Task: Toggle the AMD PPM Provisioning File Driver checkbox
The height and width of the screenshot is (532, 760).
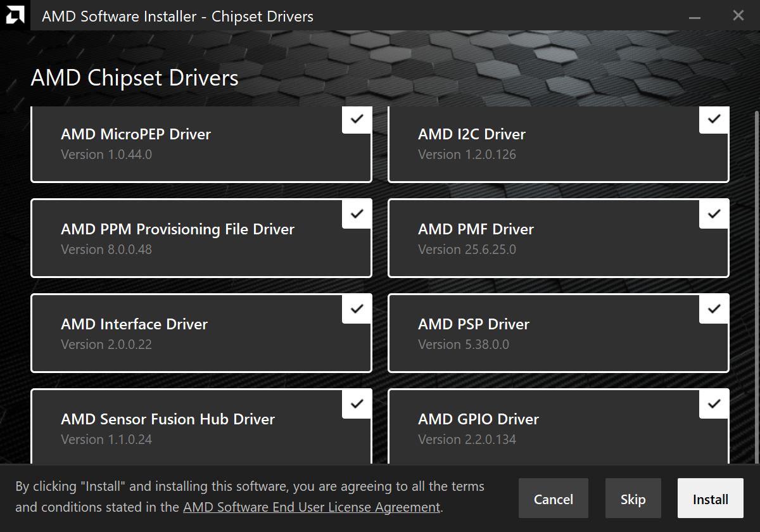Action: (357, 214)
